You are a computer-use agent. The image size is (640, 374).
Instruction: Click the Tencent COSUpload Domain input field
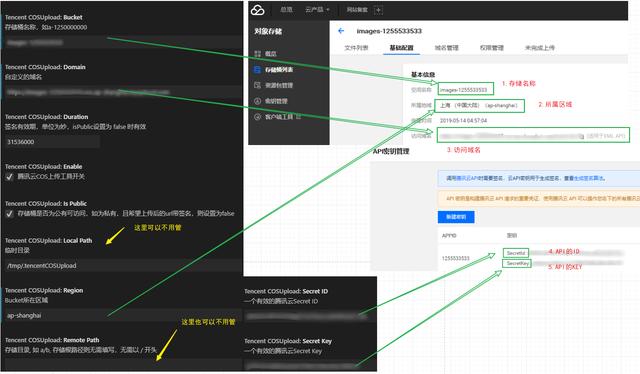pos(123,92)
